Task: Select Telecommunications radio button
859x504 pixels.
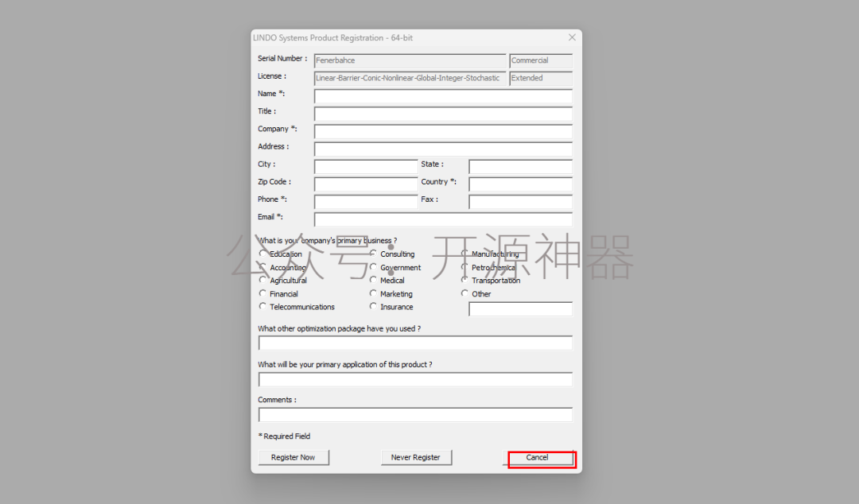Action: coord(263,307)
